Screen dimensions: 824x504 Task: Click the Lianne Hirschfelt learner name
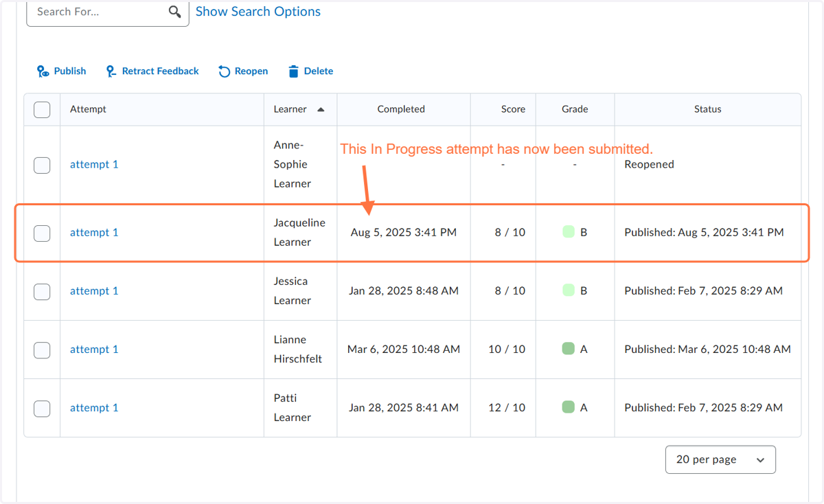pyautogui.click(x=298, y=350)
